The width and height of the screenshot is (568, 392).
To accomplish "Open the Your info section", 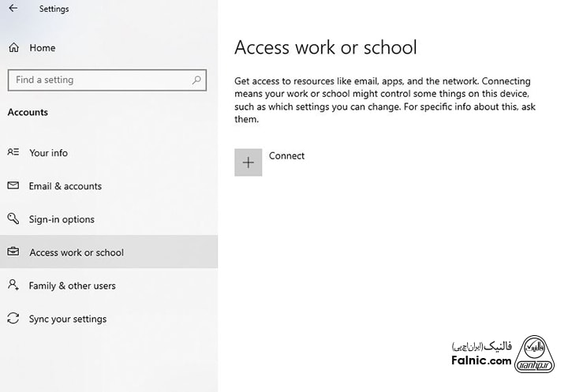I will tap(48, 153).
